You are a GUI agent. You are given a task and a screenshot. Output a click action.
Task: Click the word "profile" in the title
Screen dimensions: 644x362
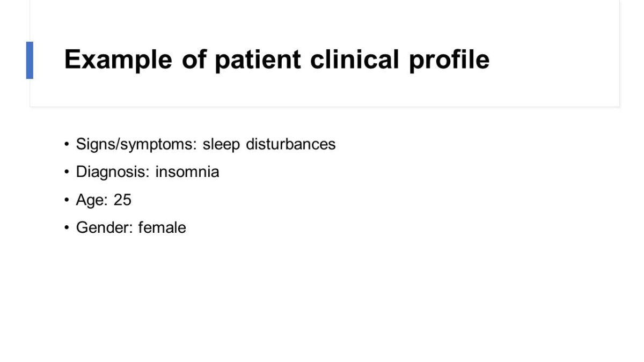449,59
